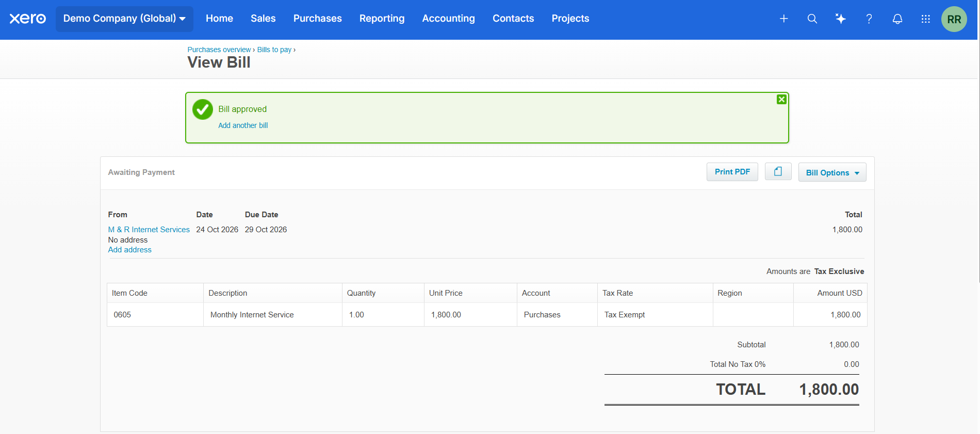Click the copy bill icon button
Screen dimensions: 980x434
[x=778, y=172]
